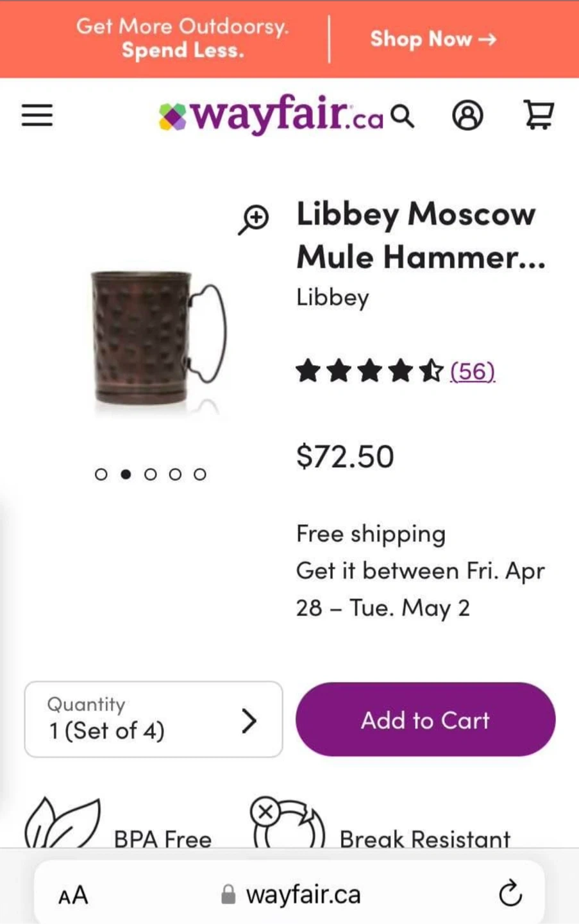The width and height of the screenshot is (579, 924).
Task: Select the fifth image carousel dot
Action: (200, 474)
